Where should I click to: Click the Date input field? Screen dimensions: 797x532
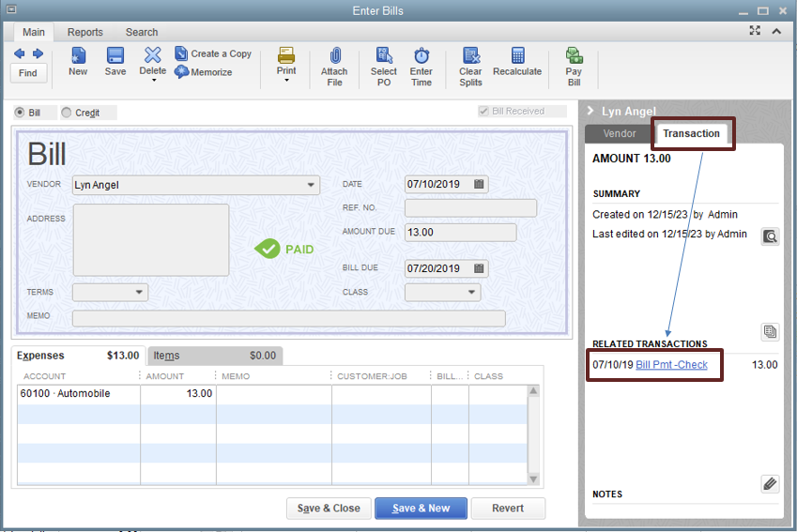click(x=438, y=185)
